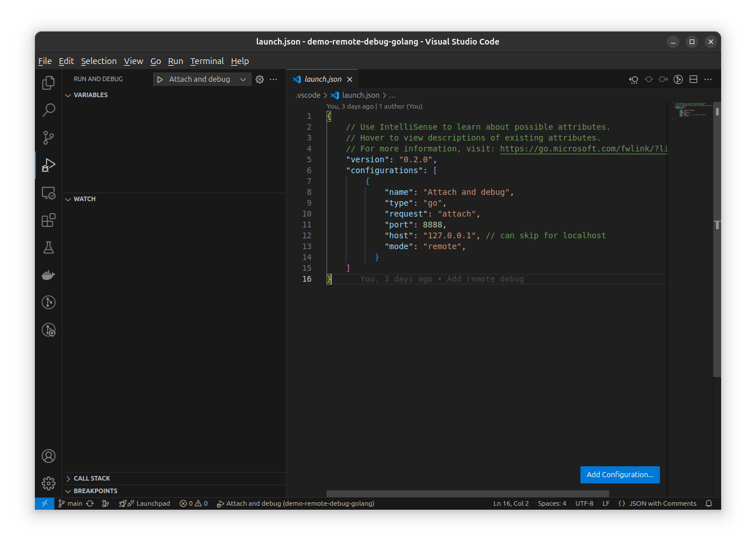Collapse the WATCH section
756x548 pixels.
(x=174, y=199)
